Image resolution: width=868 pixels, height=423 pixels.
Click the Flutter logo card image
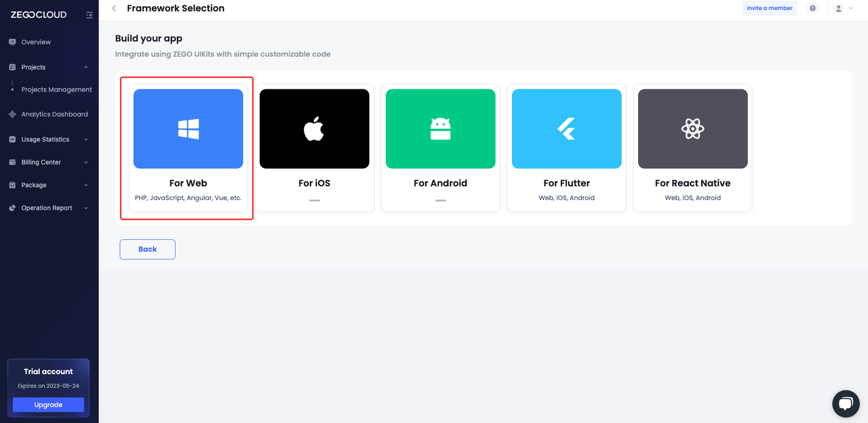tap(566, 129)
